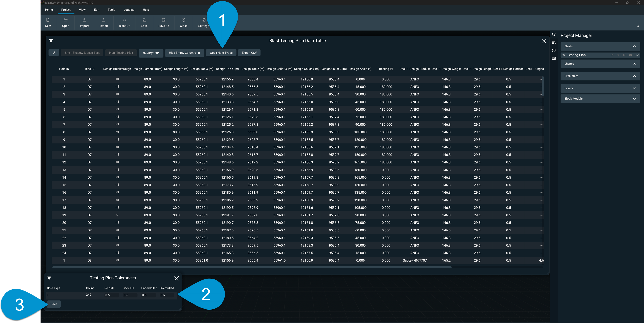Select the list search icon in sidebar
This screenshot has width=644, height=323.
pos(554,43)
